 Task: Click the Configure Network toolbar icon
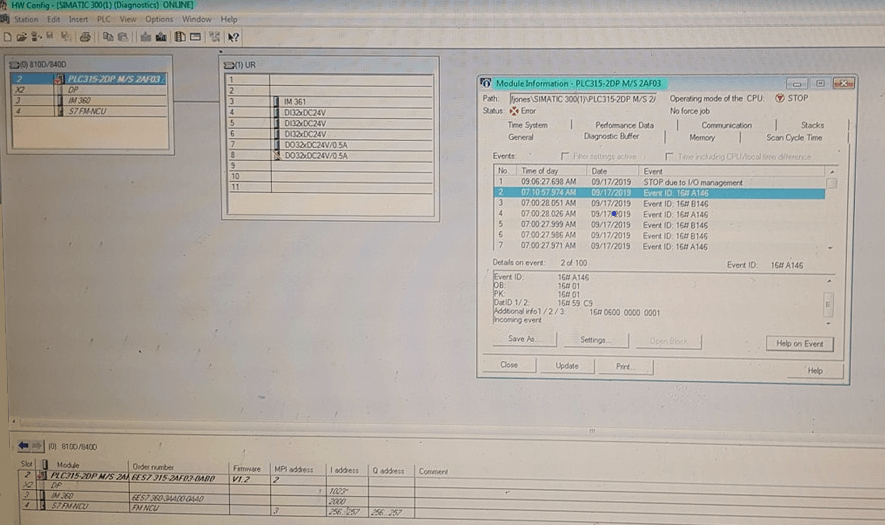click(x=214, y=37)
